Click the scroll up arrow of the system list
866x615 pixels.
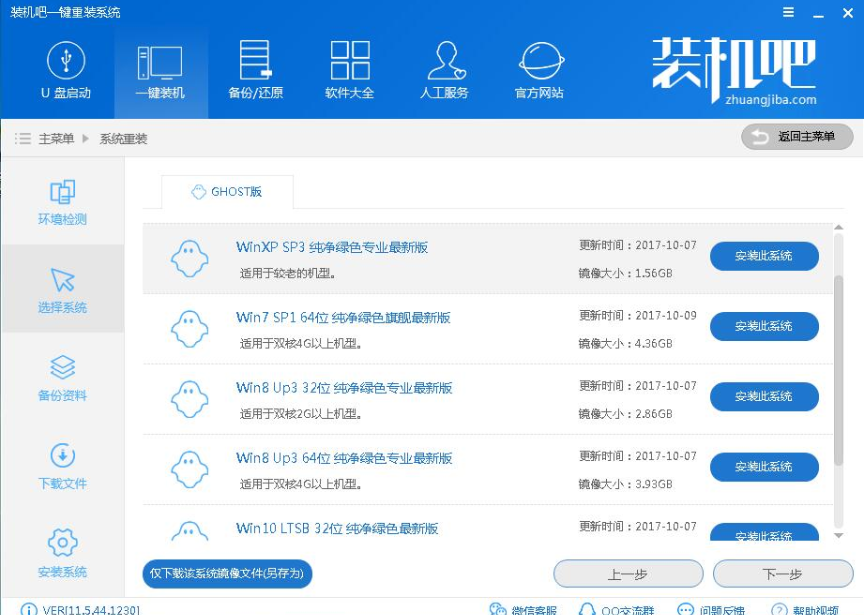(838, 227)
